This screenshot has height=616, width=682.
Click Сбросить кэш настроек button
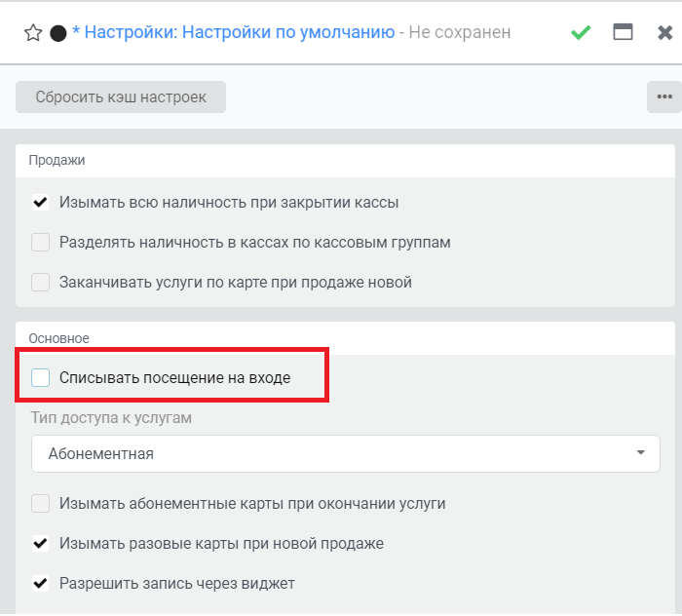point(121,97)
